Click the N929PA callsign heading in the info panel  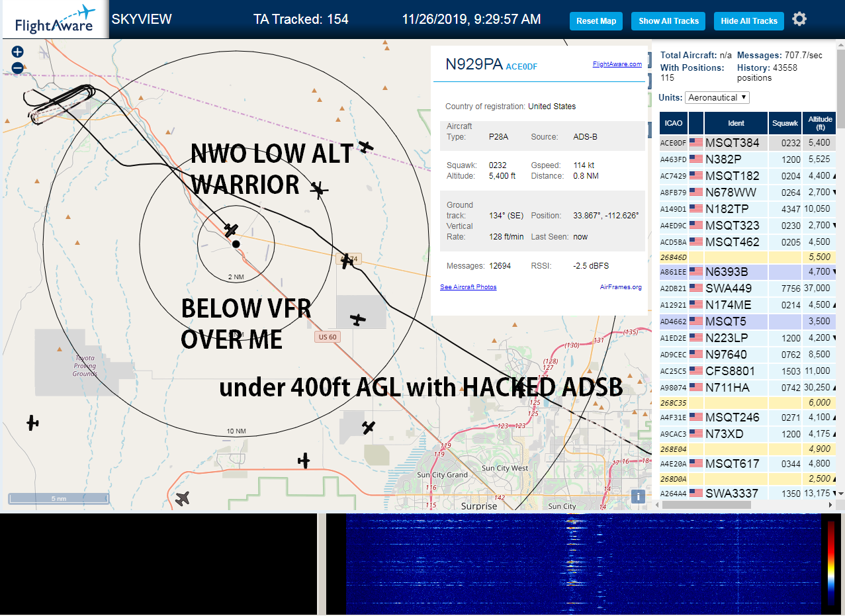click(x=474, y=64)
